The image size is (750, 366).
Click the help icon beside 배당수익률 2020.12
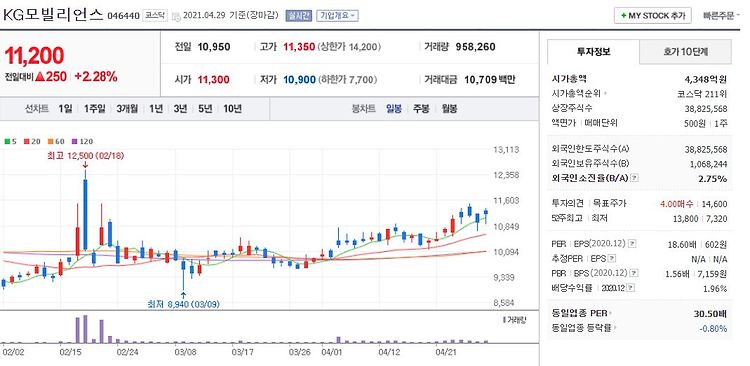[x=631, y=288]
